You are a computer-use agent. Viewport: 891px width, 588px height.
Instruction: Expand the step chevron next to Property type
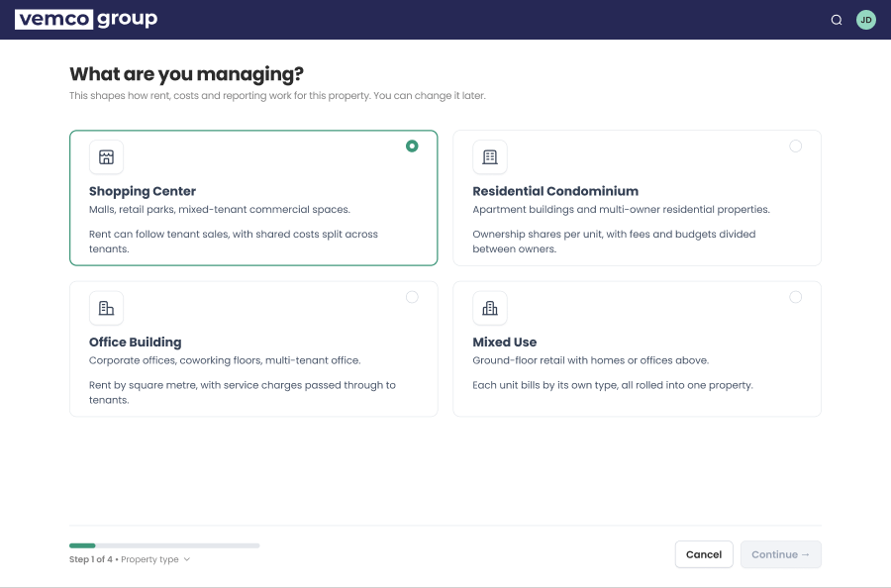coord(187,559)
